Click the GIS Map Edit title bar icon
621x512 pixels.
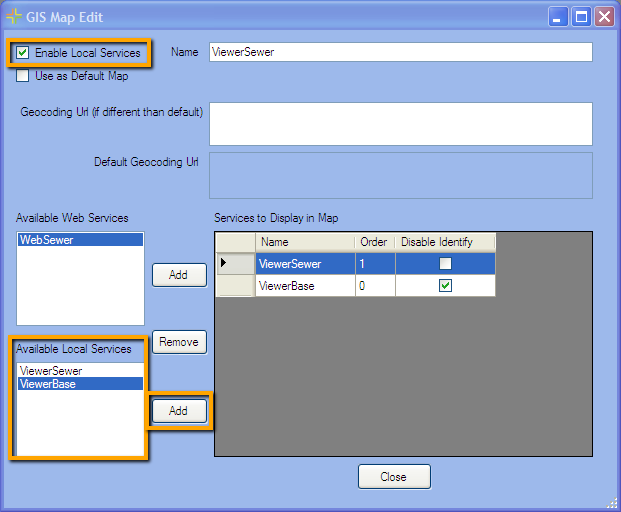click(x=14, y=17)
